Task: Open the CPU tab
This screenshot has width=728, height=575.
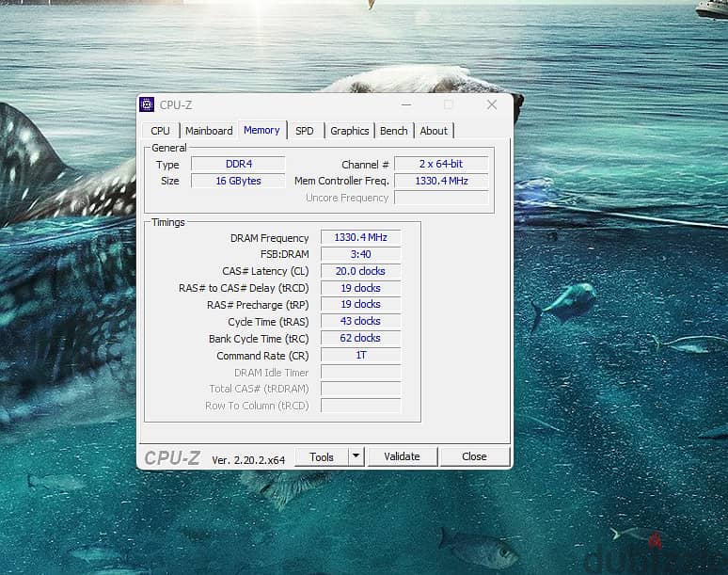Action: (x=160, y=131)
